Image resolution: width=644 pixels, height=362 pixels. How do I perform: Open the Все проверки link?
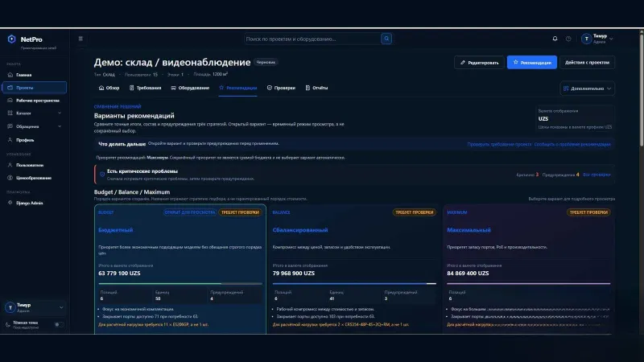tap(597, 175)
